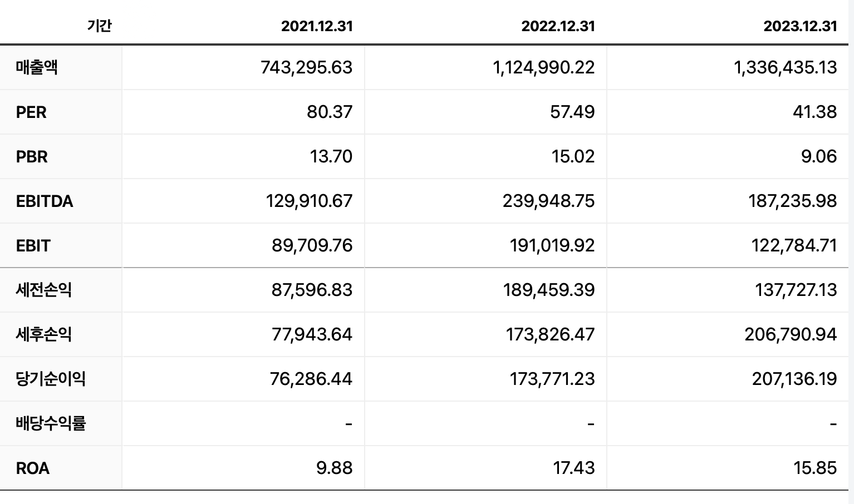Select the 2022.12.31 column header
854x504 pixels.
(x=558, y=26)
